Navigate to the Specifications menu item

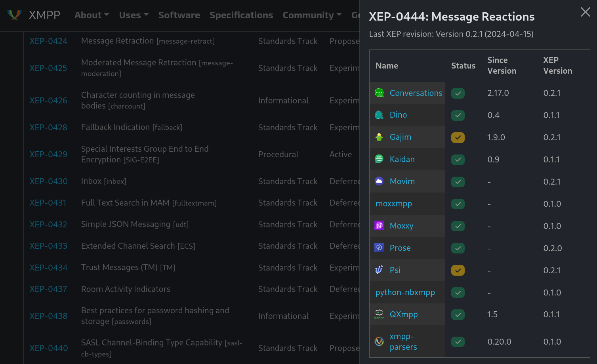[x=241, y=15]
